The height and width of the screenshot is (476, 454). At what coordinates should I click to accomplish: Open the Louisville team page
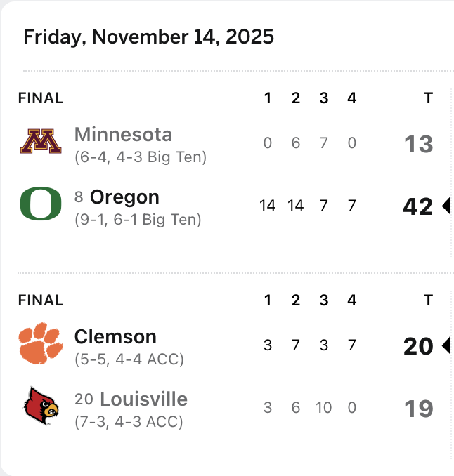tap(143, 399)
